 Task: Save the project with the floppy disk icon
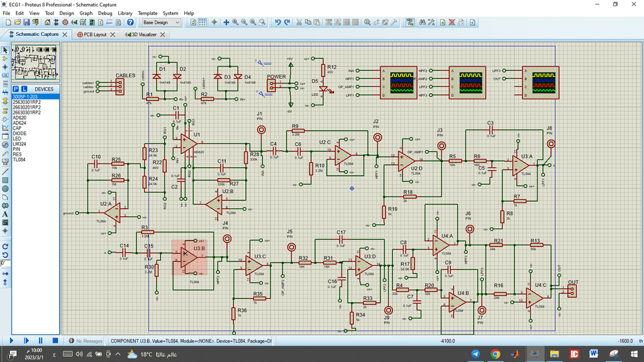[26, 23]
